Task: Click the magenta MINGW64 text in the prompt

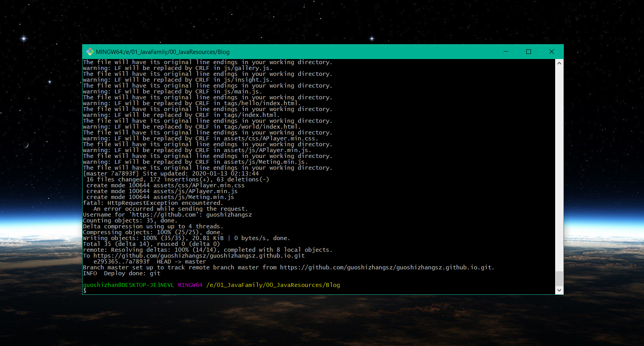Action: (190, 285)
